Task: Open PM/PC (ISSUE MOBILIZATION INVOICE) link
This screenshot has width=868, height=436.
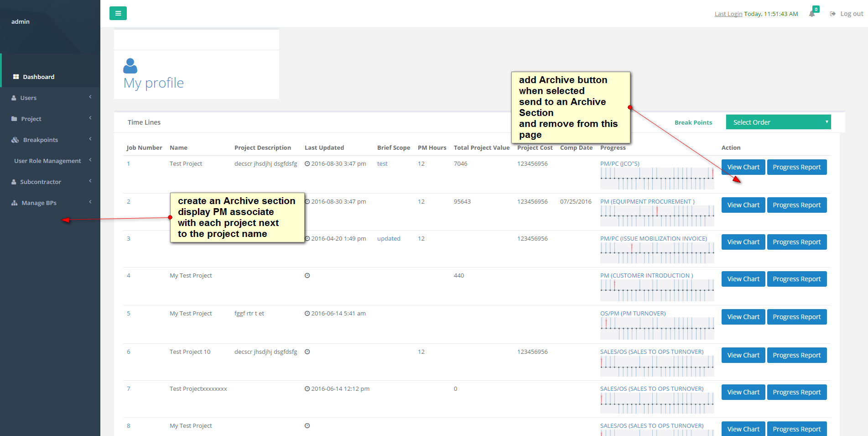Action: [654, 238]
